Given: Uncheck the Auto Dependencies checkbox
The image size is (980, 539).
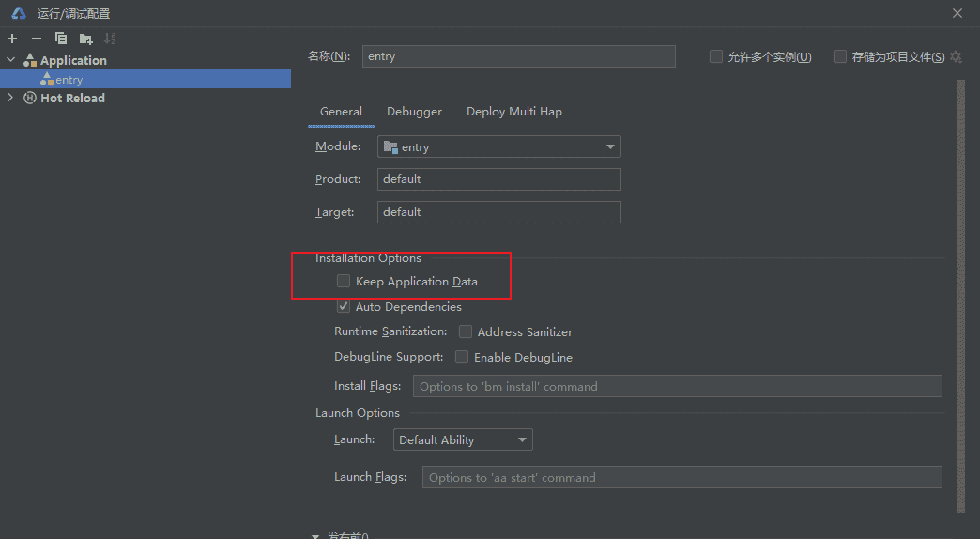Looking at the screenshot, I should click(x=344, y=306).
